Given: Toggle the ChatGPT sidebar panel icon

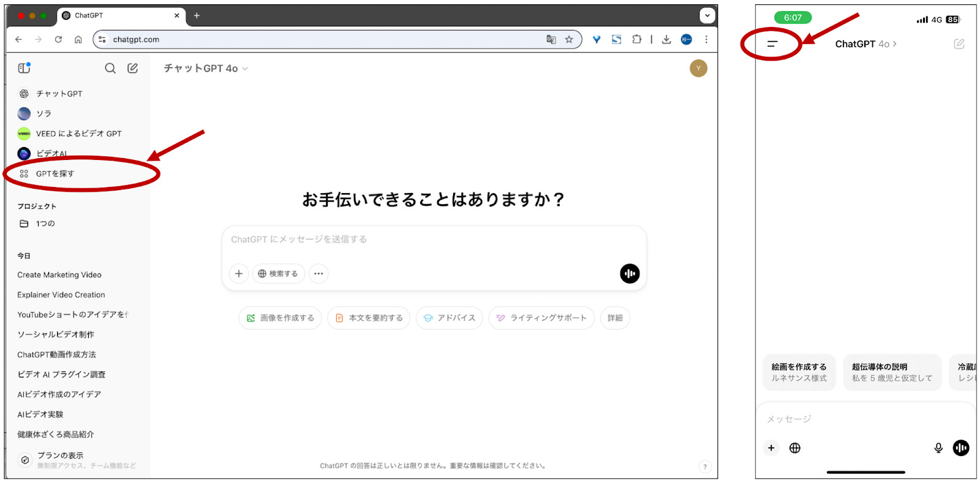Looking at the screenshot, I should (x=24, y=68).
